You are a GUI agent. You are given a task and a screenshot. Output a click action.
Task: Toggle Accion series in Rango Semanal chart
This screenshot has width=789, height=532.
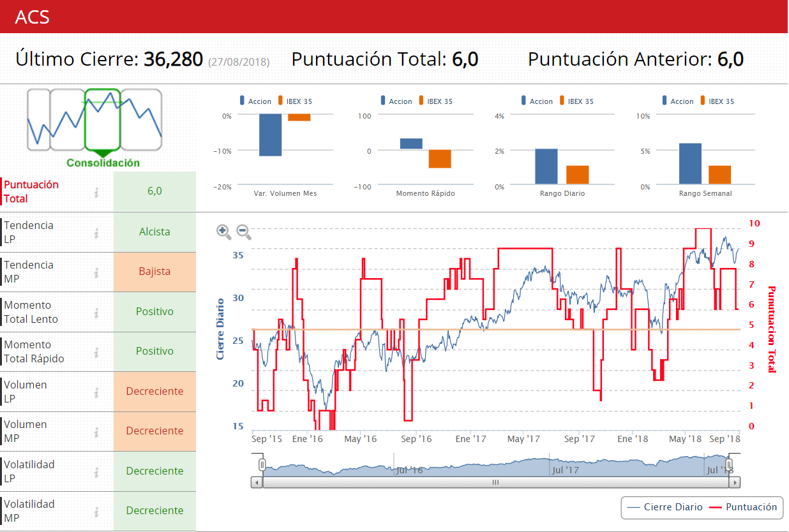tap(677, 101)
